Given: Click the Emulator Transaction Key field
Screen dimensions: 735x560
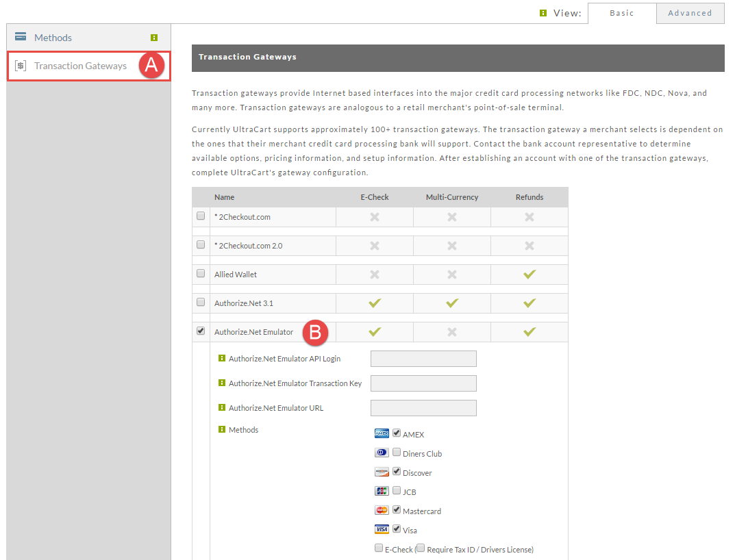Looking at the screenshot, I should pyautogui.click(x=423, y=383).
